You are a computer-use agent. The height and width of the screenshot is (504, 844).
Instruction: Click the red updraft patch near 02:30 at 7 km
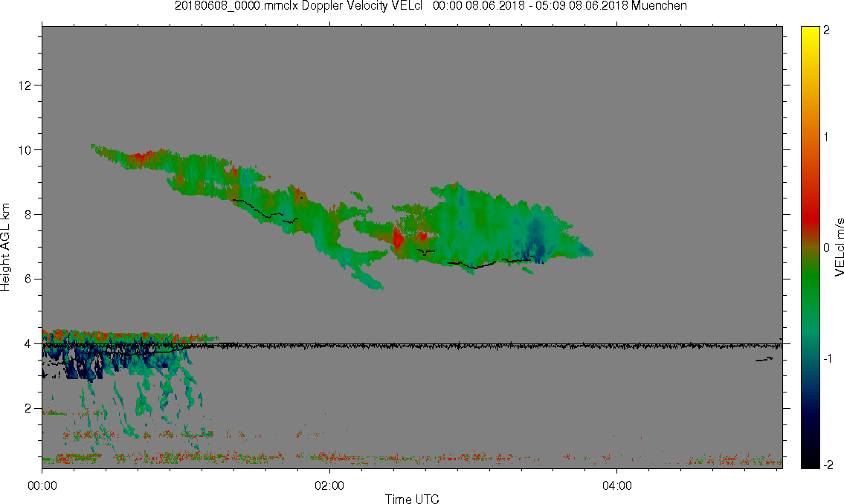[399, 239]
